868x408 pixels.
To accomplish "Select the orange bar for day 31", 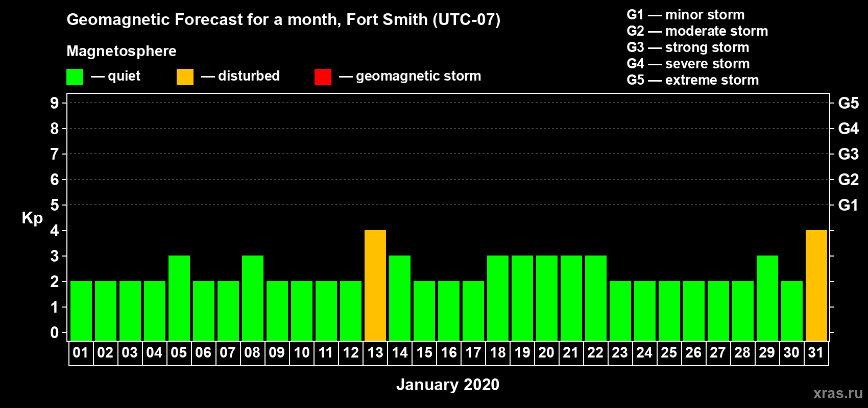I will coord(816,285).
